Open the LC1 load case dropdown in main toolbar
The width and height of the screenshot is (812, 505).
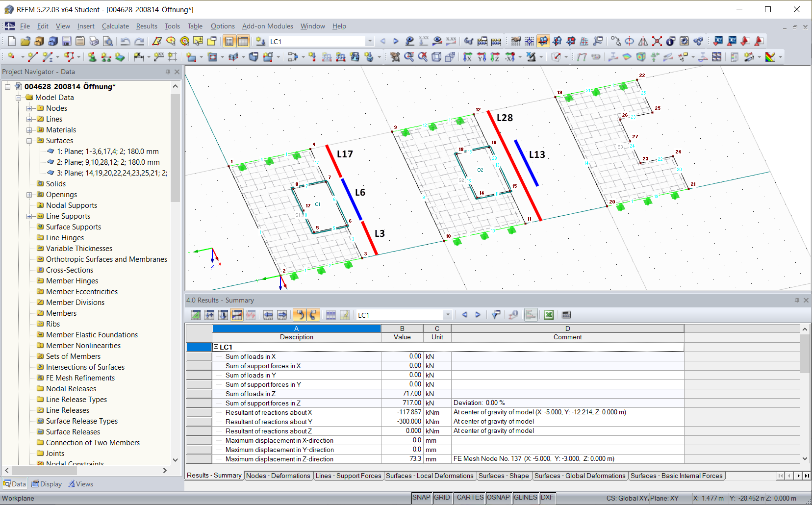(x=370, y=41)
